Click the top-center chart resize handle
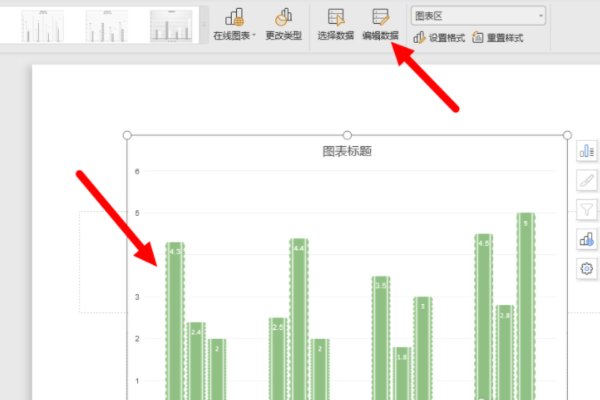The height and width of the screenshot is (400, 600). tap(347, 135)
